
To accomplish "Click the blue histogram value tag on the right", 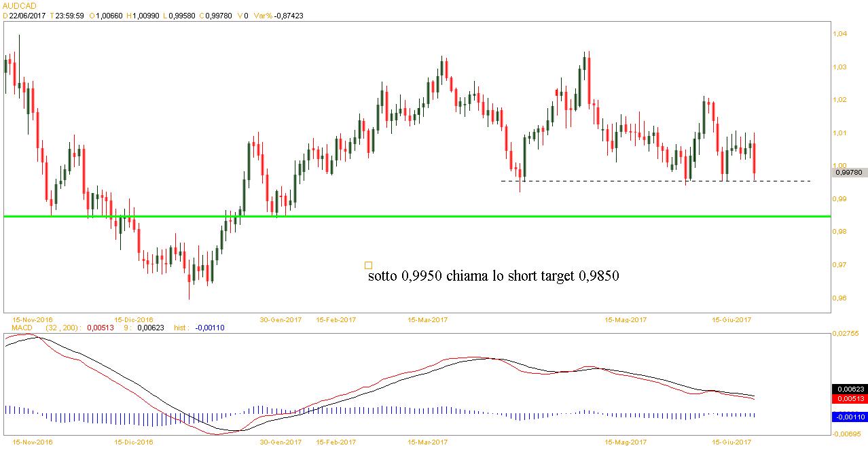I will click(848, 416).
